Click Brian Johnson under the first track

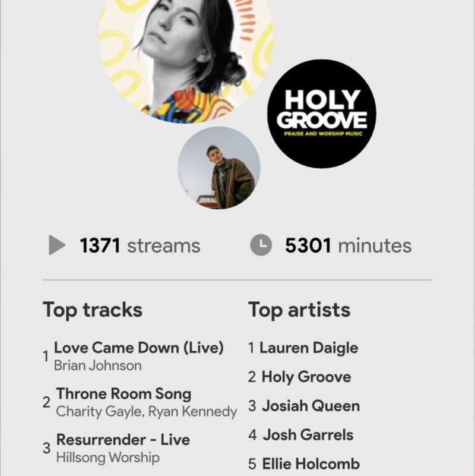(x=97, y=365)
